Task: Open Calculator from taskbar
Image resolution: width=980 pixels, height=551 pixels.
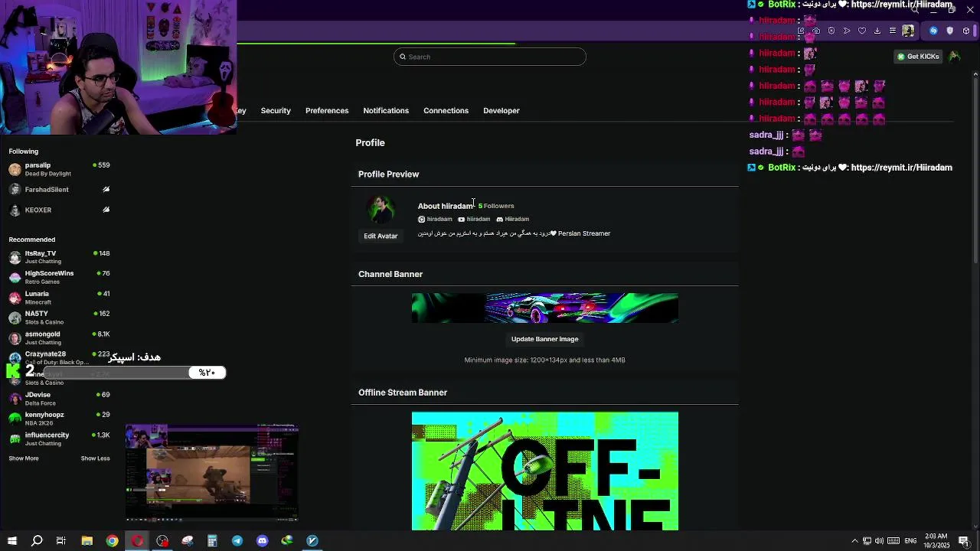Action: point(212,541)
